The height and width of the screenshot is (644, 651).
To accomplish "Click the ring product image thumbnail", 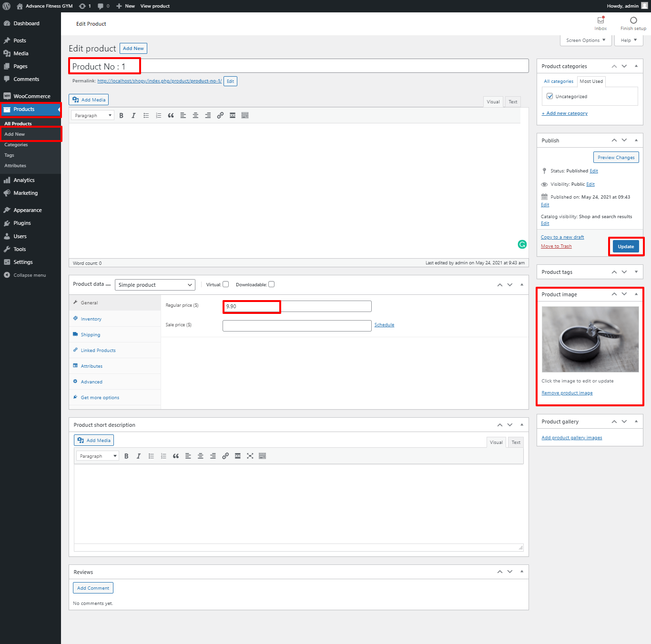I will click(x=590, y=339).
